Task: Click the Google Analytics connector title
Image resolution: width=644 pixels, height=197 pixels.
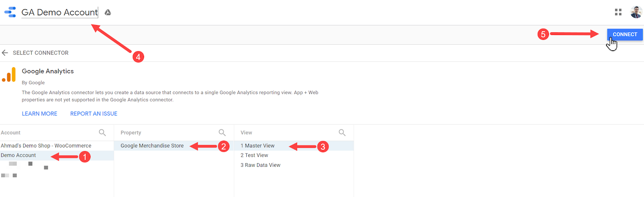Action: coord(48,71)
